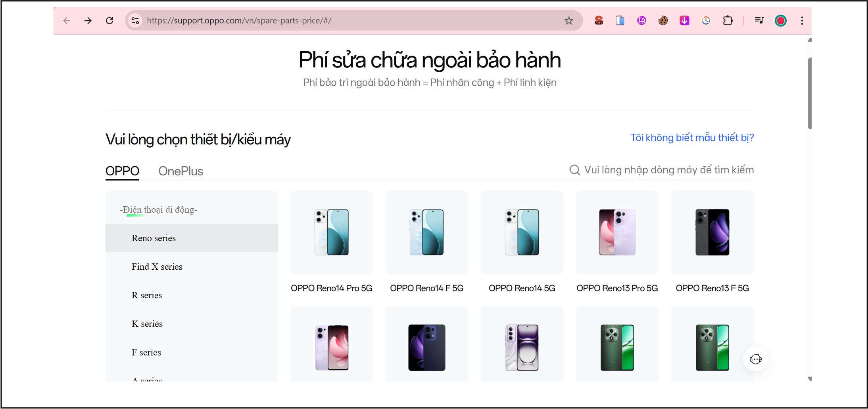The image size is (868, 409).
Task: Bookmark this page with the star icon
Action: 569,20
